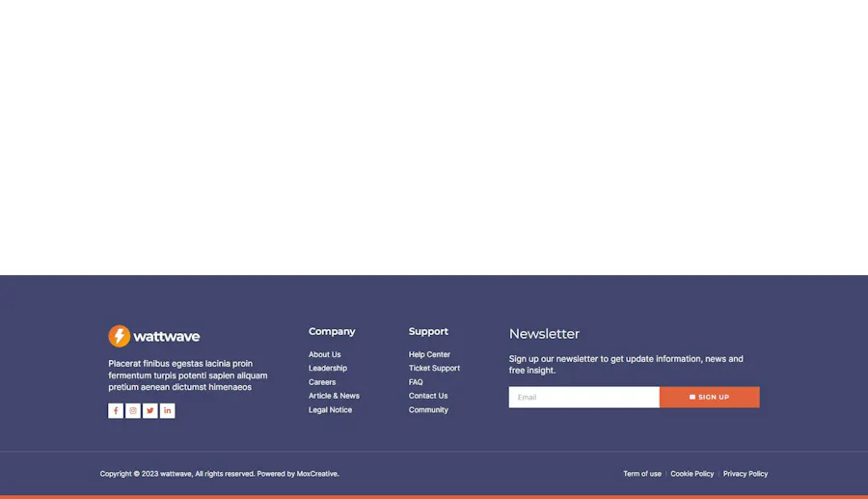Open the FAQ link
Viewport: 868px width, 499px height.
pyautogui.click(x=416, y=382)
